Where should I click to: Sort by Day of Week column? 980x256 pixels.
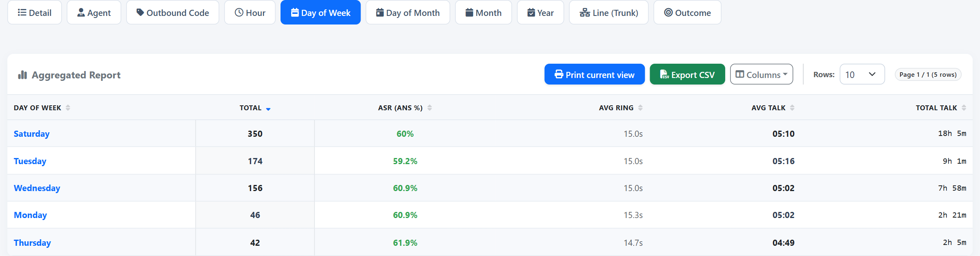42,108
